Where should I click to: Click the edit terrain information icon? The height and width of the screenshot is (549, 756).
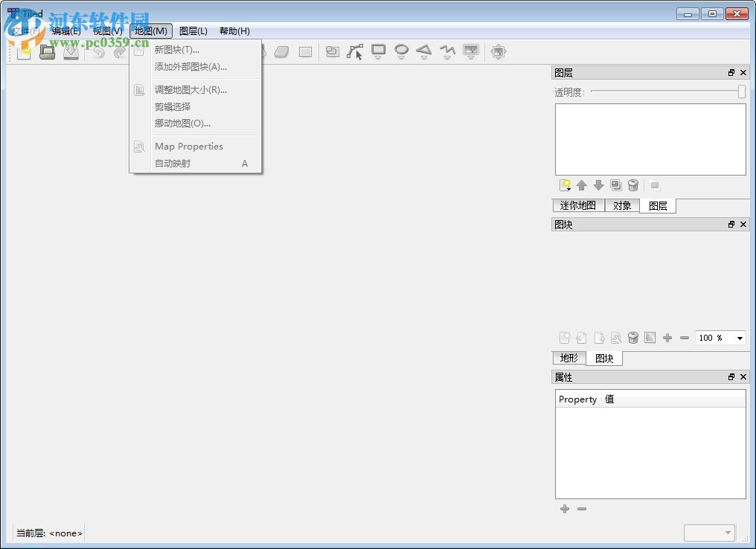pos(650,338)
